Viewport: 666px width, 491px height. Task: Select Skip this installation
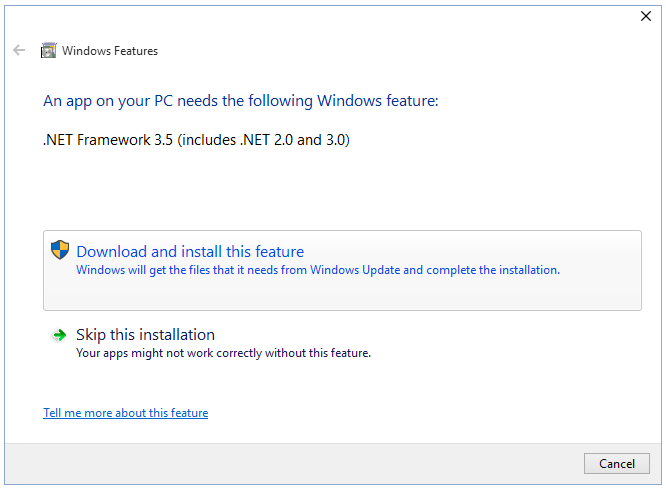342,343
